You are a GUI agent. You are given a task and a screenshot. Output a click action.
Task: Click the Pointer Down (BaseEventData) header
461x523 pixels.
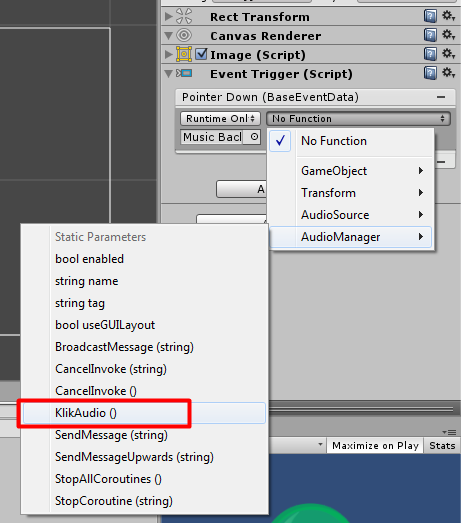(270, 97)
